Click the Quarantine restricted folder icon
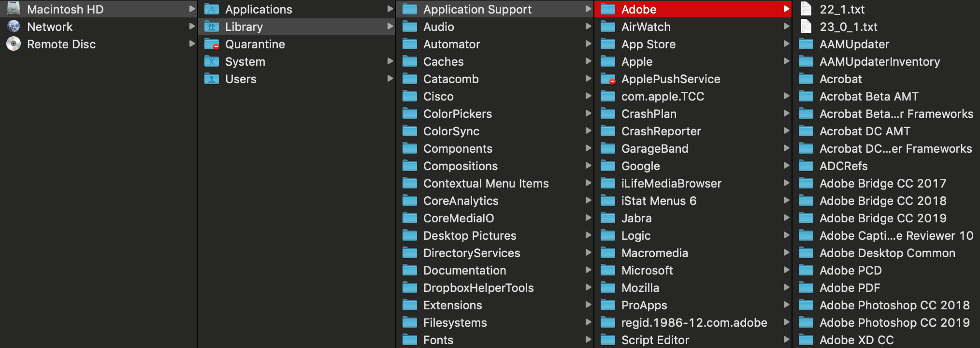Viewport: 980px width, 348px height. 212,44
